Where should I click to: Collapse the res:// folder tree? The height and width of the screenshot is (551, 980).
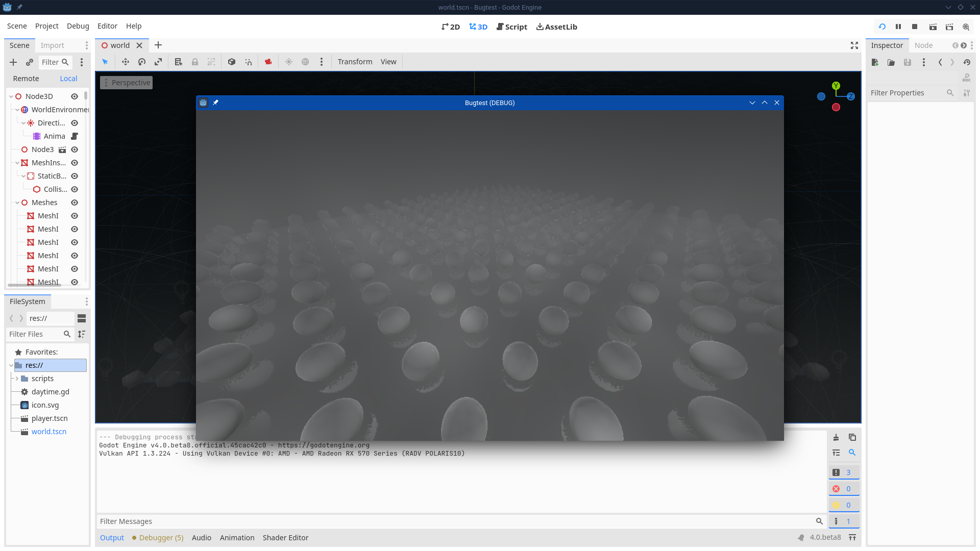11,365
